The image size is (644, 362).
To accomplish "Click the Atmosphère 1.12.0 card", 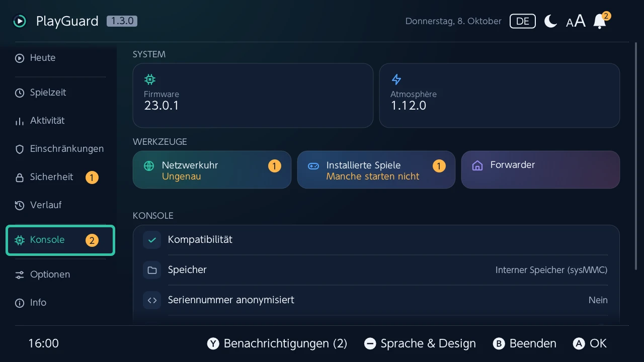I will [500, 96].
